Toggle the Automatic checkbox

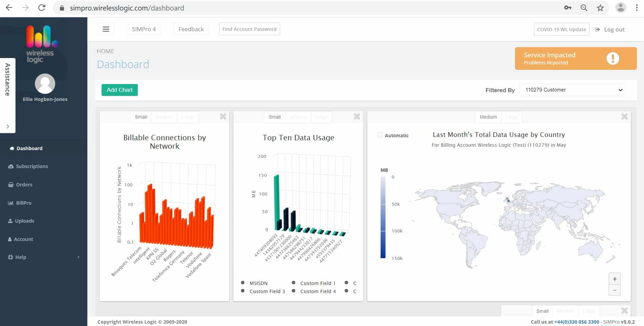click(380, 135)
